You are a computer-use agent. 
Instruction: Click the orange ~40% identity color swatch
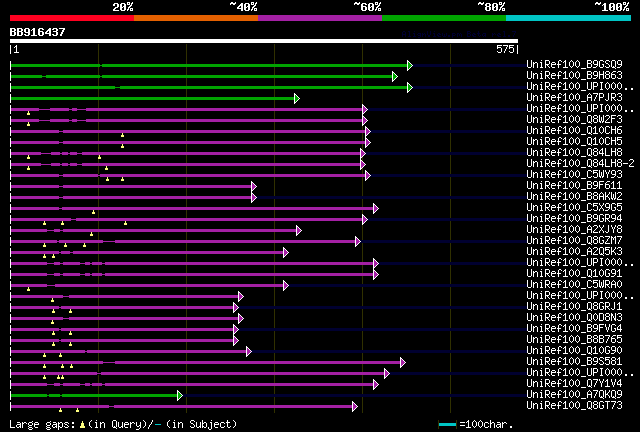tap(196, 18)
